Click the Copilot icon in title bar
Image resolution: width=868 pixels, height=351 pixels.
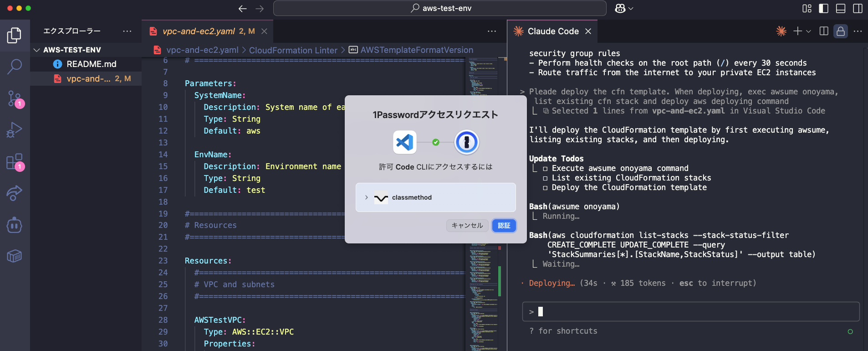pyautogui.click(x=620, y=8)
